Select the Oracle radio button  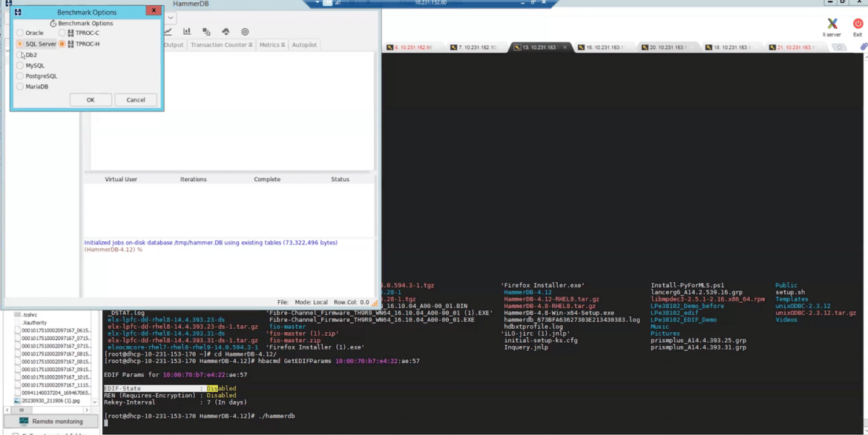[20, 33]
